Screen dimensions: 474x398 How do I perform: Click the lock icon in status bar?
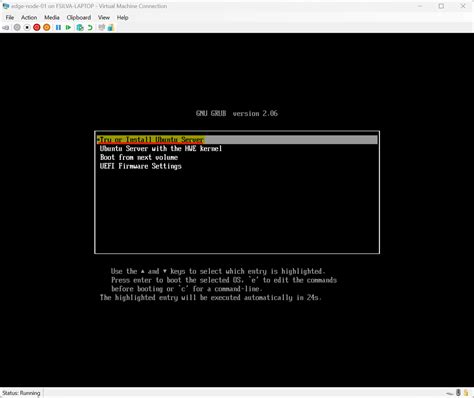[x=466, y=393]
